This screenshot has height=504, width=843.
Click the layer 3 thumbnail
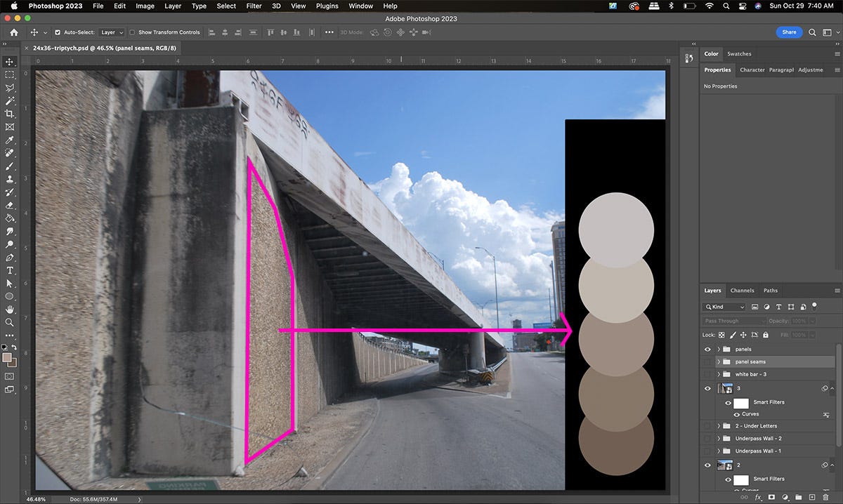(725, 388)
